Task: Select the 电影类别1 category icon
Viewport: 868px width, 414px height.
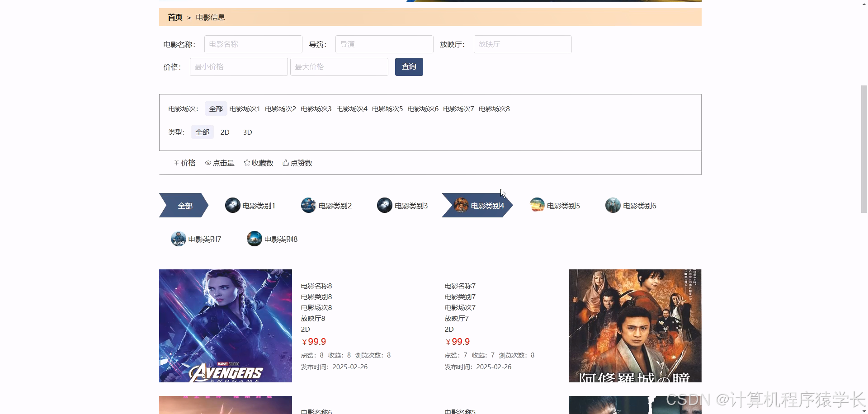Action: coord(232,205)
